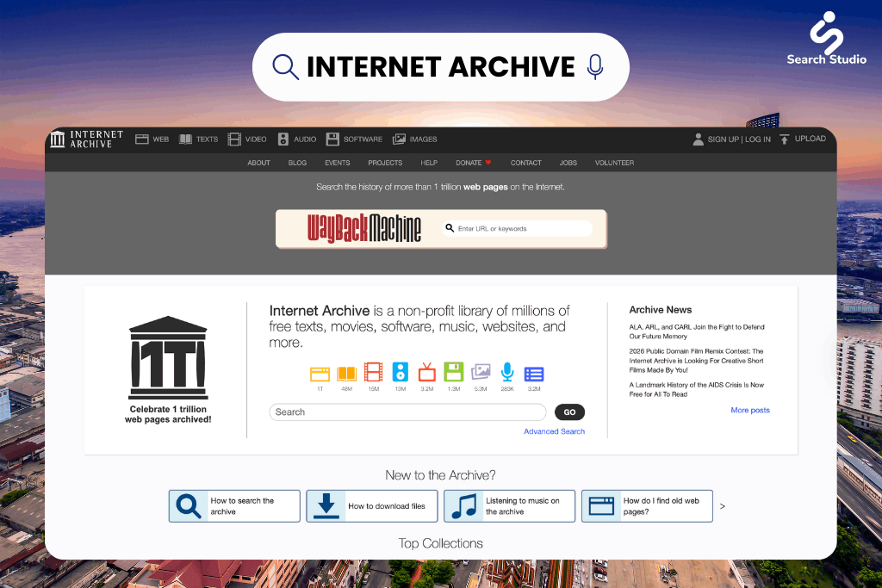Click the blue list collections icon
Screen dimensions: 882x588
[534, 374]
